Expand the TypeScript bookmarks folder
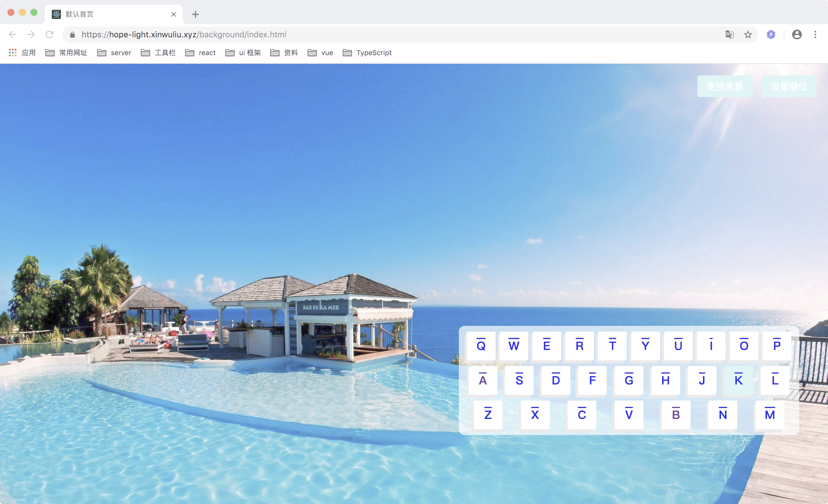This screenshot has width=828, height=504. tap(367, 53)
